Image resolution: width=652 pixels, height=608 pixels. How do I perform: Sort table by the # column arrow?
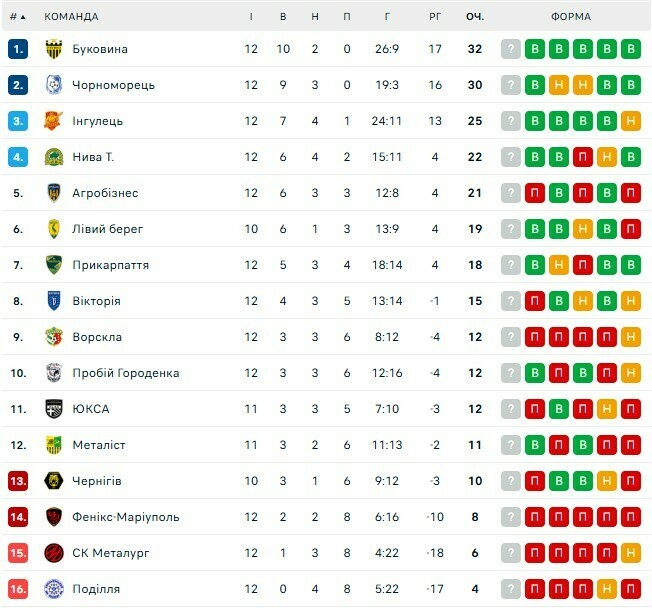[22, 17]
